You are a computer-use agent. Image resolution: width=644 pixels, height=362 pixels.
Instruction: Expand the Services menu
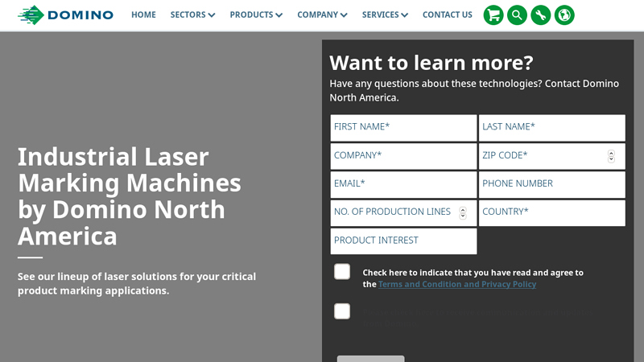point(385,14)
